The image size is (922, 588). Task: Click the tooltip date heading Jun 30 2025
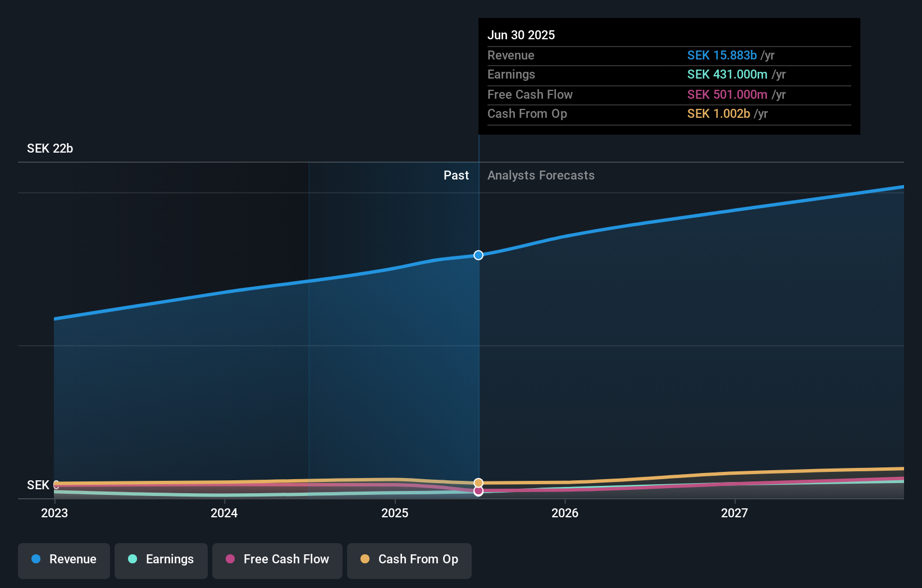click(x=521, y=35)
